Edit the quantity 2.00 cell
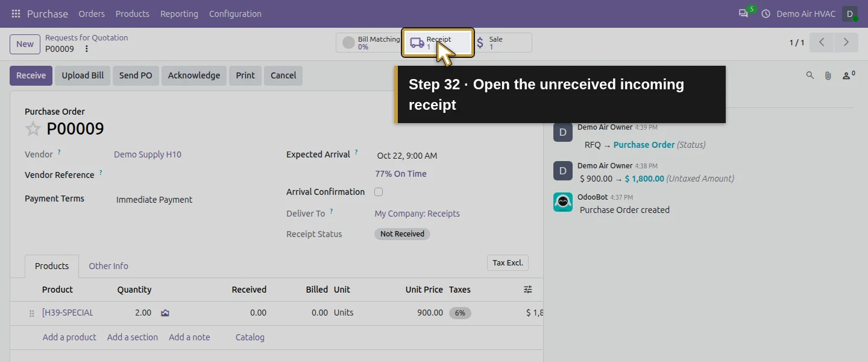 point(143,313)
